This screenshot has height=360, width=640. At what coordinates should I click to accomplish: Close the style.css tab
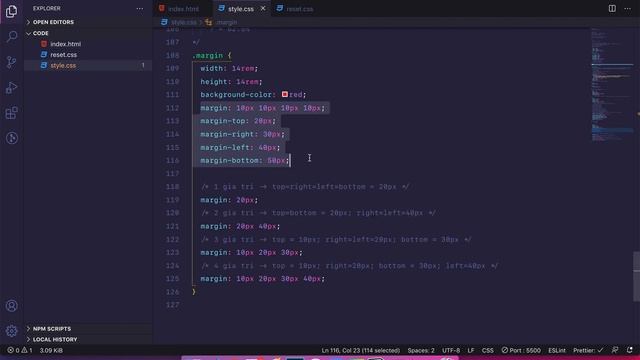point(263,9)
